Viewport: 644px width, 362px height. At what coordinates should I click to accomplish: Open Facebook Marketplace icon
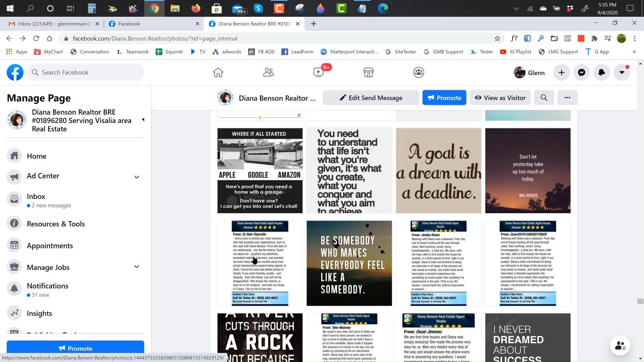point(369,72)
